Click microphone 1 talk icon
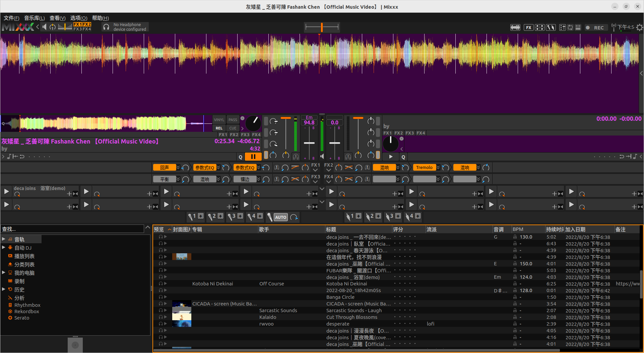 coord(190,217)
